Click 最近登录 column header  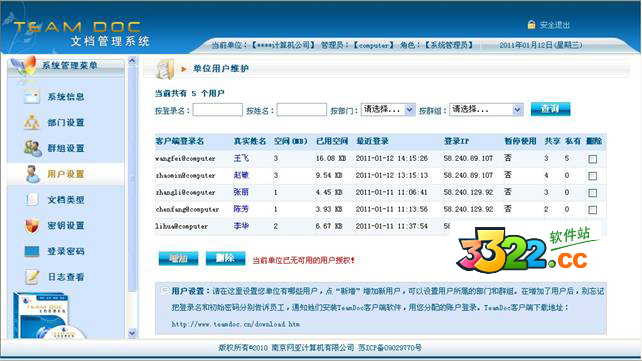click(372, 141)
